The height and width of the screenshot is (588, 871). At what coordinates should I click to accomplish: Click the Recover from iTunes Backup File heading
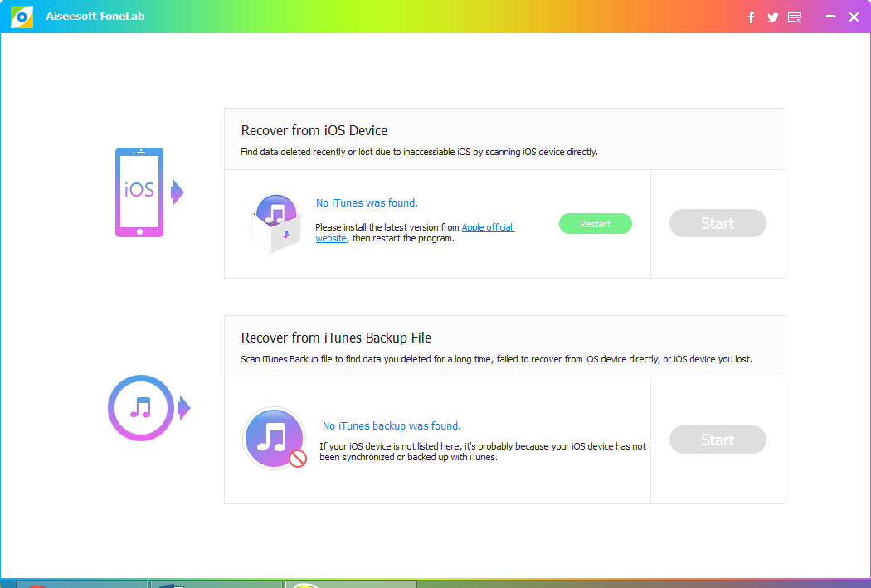click(x=336, y=338)
